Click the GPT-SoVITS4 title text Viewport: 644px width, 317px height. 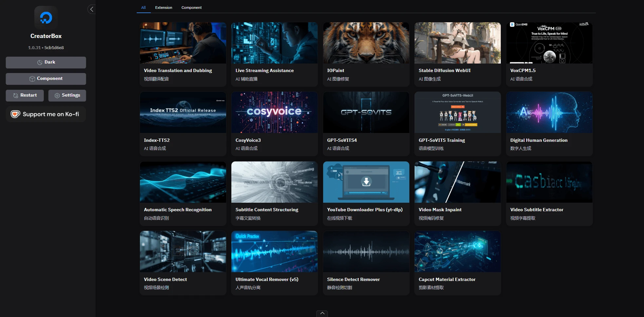[342, 140]
